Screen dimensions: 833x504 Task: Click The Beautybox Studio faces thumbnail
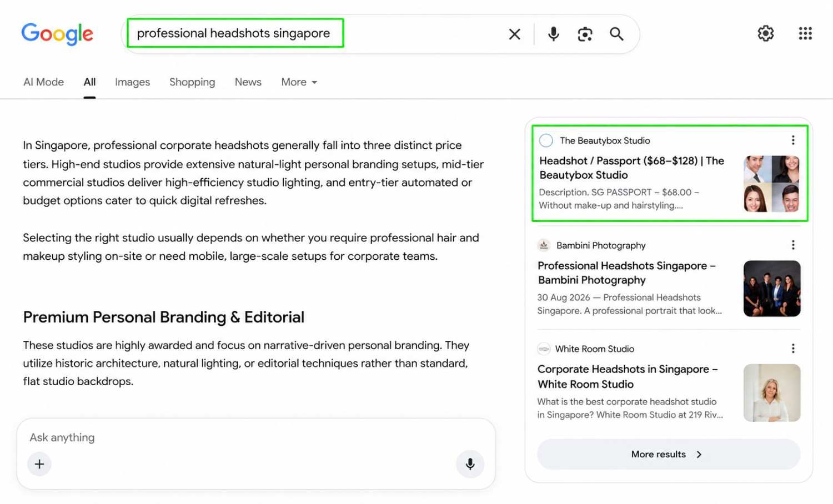tap(771, 184)
